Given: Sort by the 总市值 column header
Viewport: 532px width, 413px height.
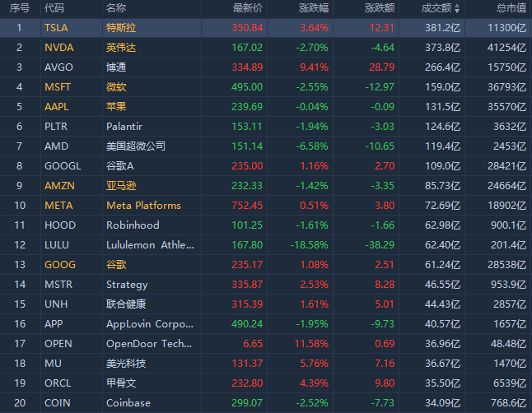Looking at the screenshot, I should tap(511, 7).
